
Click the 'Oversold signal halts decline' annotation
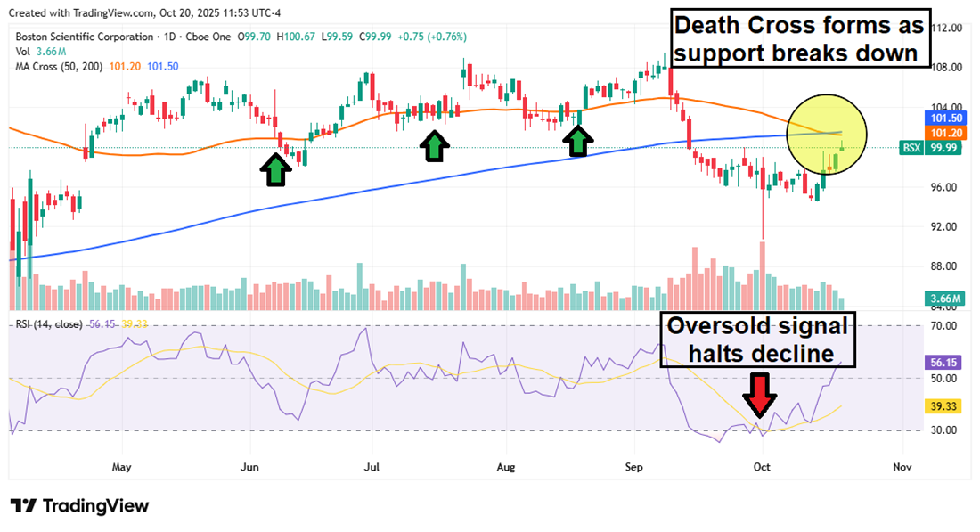(756, 340)
